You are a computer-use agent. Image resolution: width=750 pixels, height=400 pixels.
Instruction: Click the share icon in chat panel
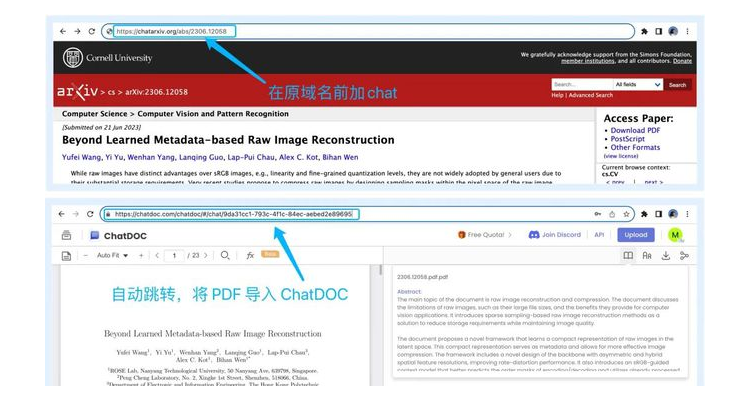(684, 256)
